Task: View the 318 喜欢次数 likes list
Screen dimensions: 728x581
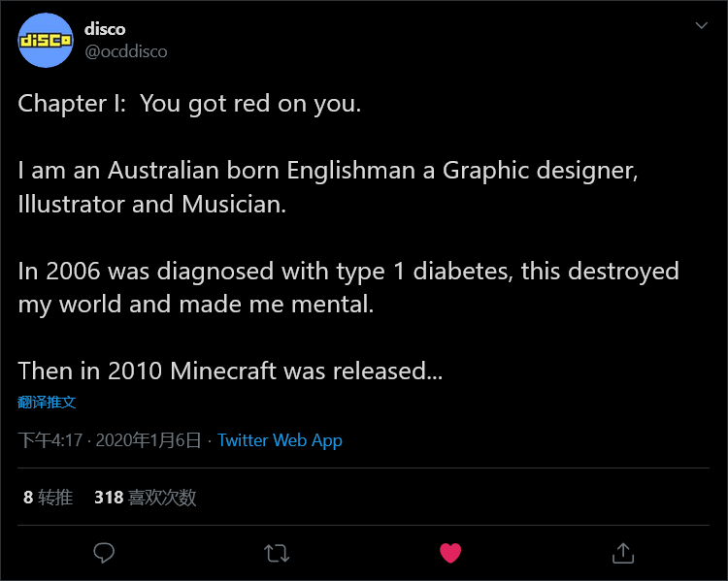Action: click(145, 498)
